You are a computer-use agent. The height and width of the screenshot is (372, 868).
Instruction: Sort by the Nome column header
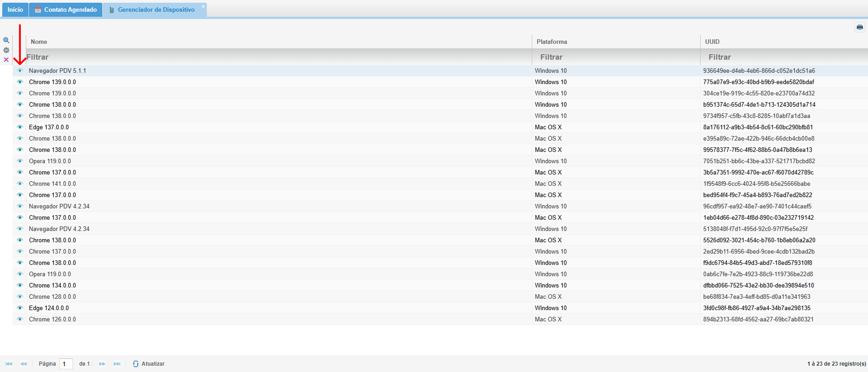click(39, 42)
